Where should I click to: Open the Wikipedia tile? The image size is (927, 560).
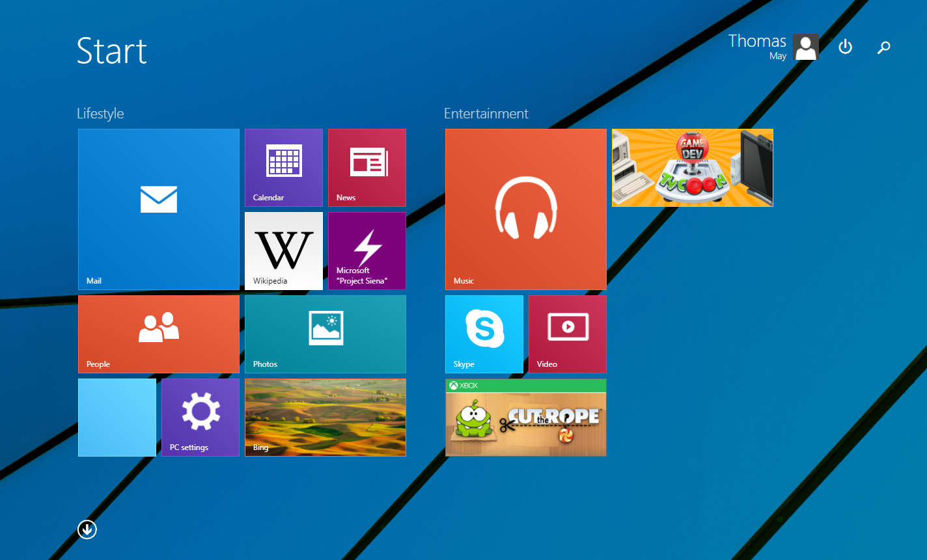(x=284, y=251)
